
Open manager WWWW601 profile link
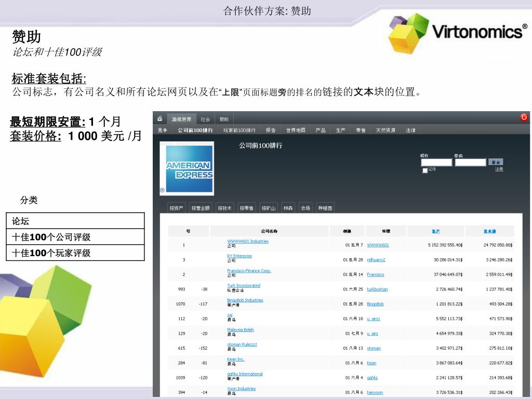pyautogui.click(x=378, y=245)
